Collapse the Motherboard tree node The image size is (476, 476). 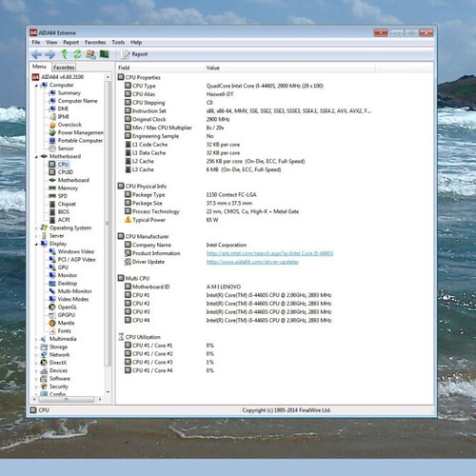click(36, 157)
